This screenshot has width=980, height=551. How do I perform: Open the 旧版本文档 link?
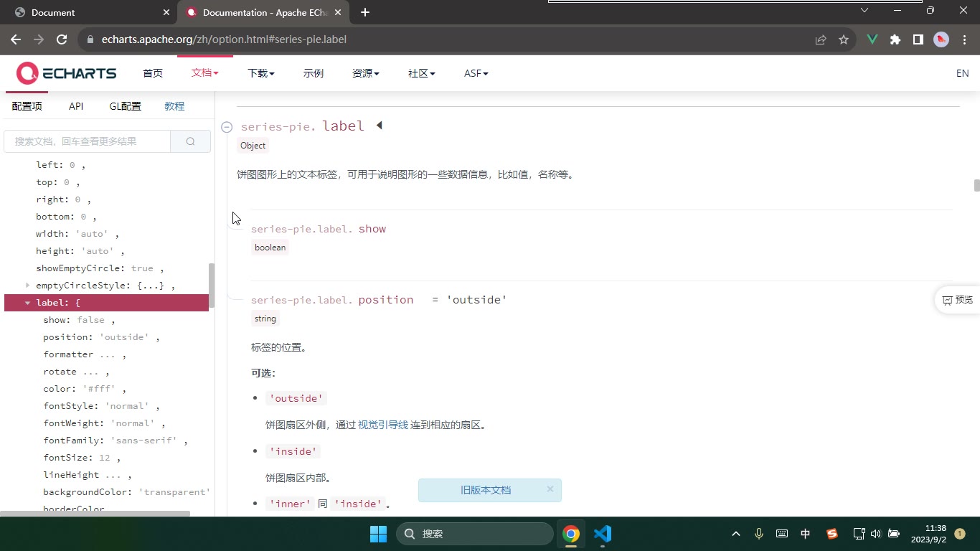pyautogui.click(x=486, y=490)
